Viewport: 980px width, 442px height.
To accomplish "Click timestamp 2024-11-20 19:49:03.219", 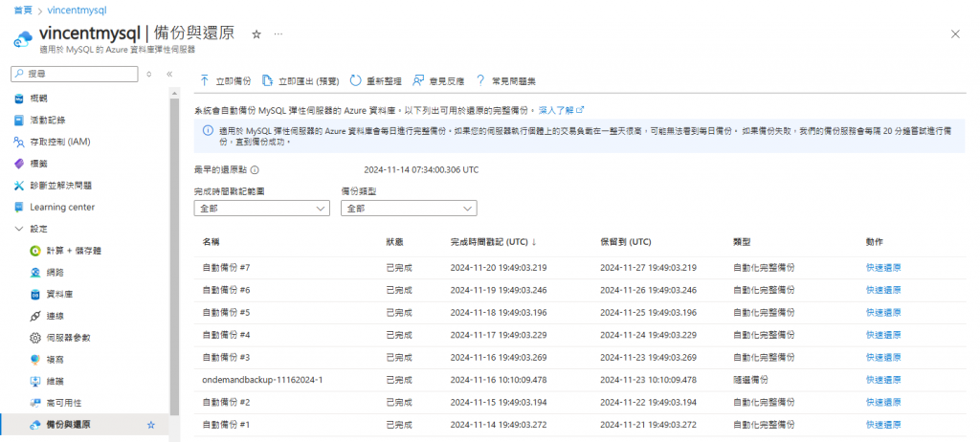I will click(x=499, y=268).
